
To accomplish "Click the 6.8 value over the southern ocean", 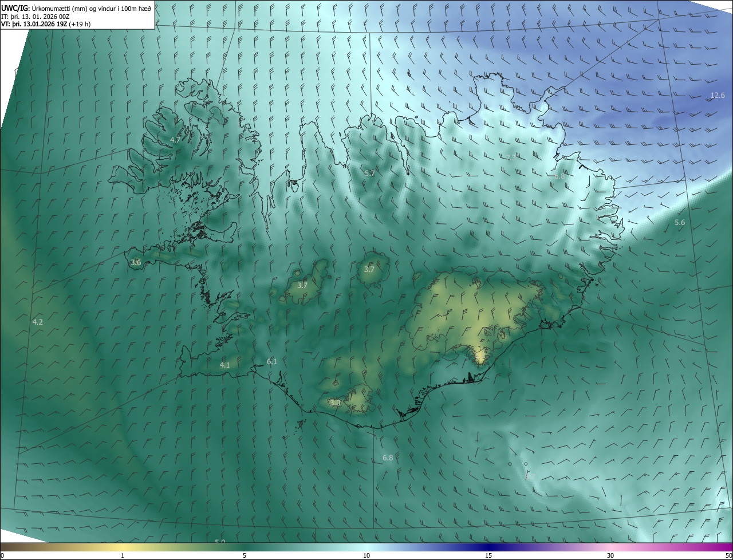I will [x=388, y=458].
